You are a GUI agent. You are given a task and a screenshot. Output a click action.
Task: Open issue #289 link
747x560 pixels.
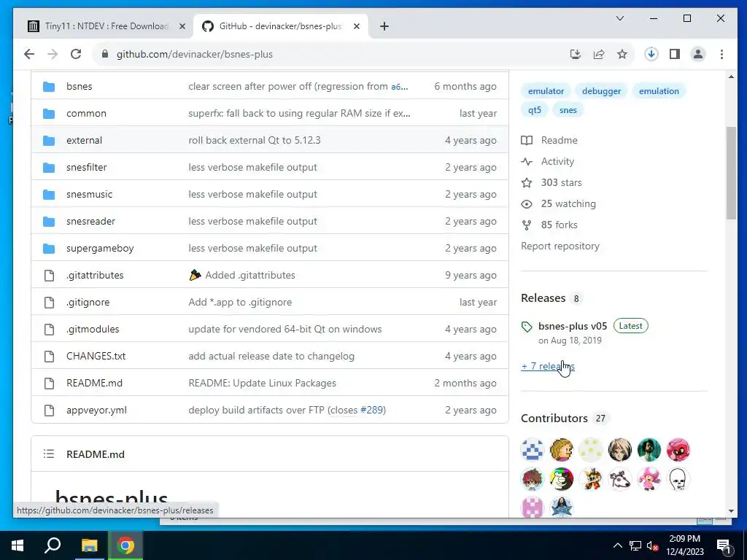(x=371, y=410)
